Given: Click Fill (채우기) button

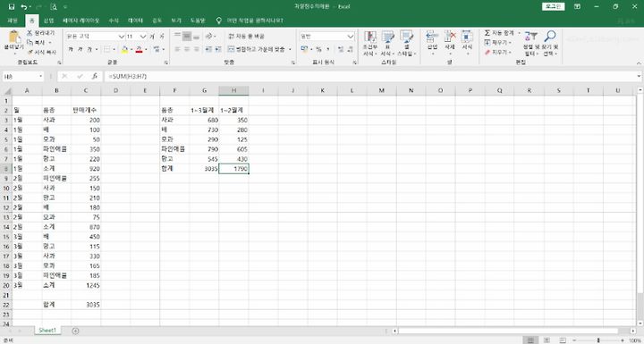Looking at the screenshot, I should click(x=498, y=42).
